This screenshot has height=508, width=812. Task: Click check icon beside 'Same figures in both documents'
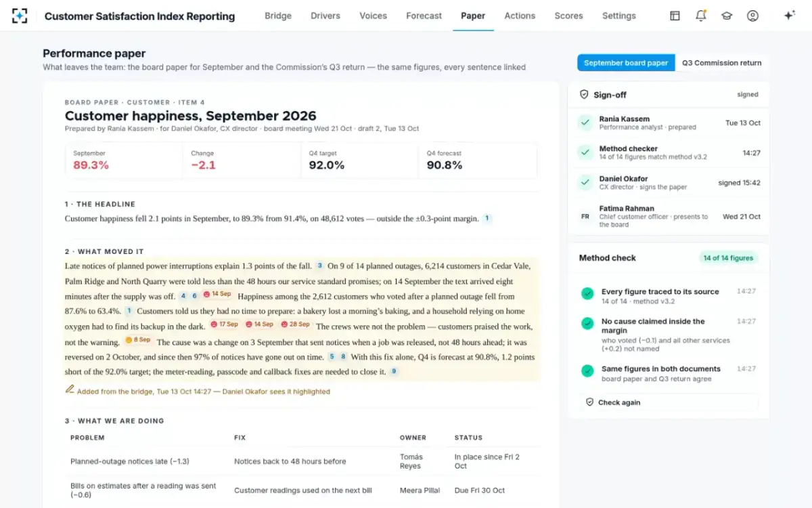click(x=587, y=371)
